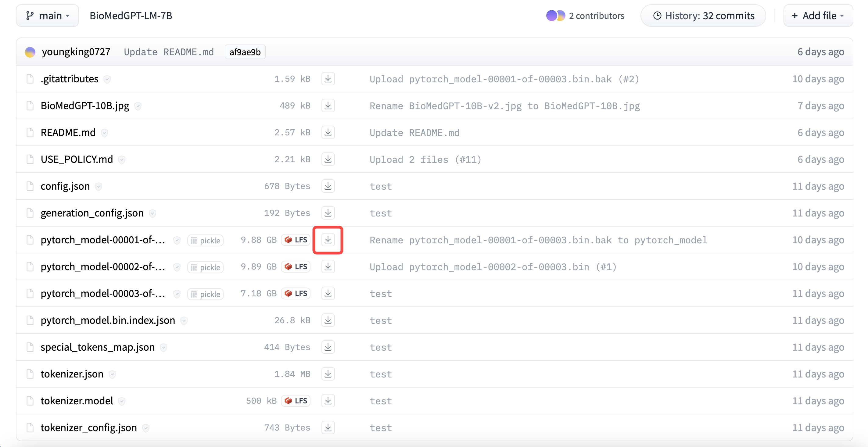Viewport: 868px width, 447px height.
Task: Click pickle badge on pytorch_model-00003 row
Action: click(x=205, y=294)
